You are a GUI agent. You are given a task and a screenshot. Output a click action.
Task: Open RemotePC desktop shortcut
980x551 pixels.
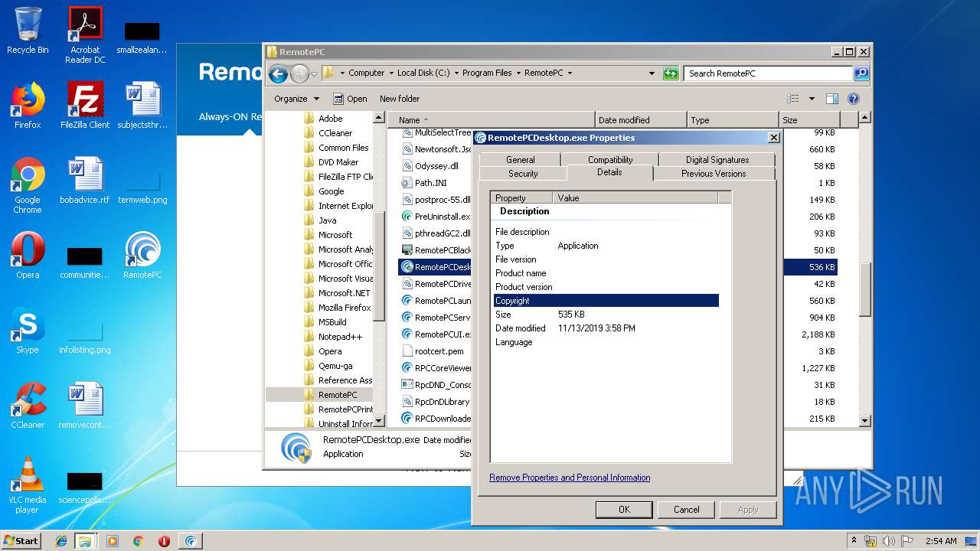pyautogui.click(x=142, y=256)
